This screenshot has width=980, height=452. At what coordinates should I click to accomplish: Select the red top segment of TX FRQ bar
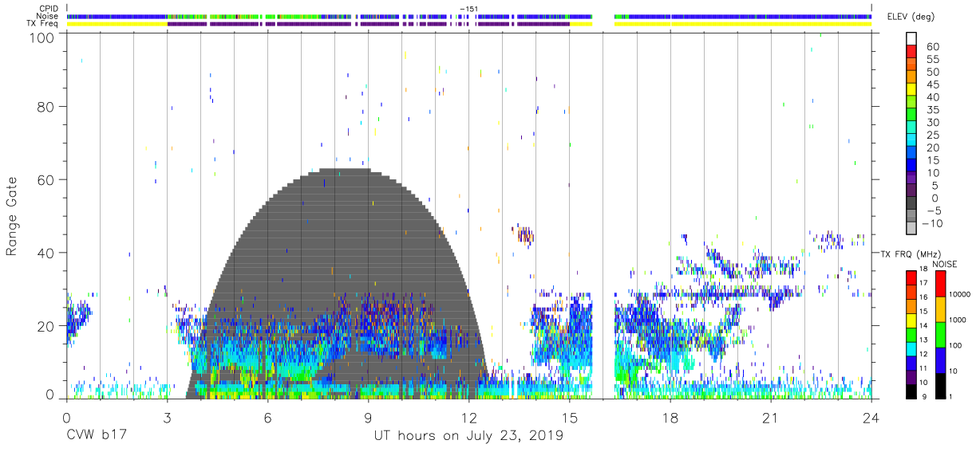click(911, 278)
